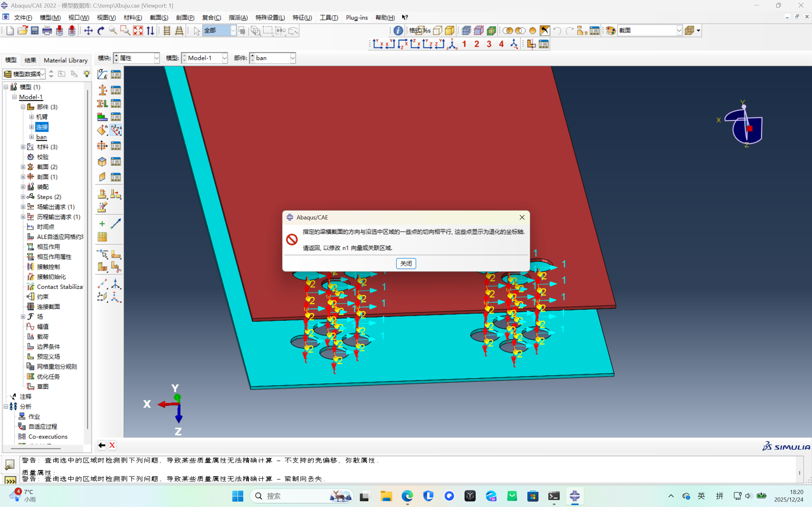Switch to the Material Library tab
This screenshot has width=812, height=507.
[65, 60]
